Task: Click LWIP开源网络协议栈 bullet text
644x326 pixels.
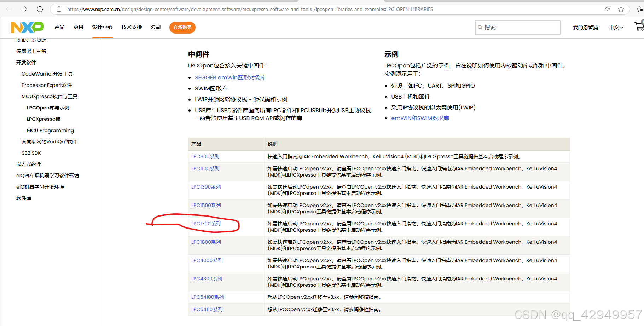Action: click(x=241, y=100)
